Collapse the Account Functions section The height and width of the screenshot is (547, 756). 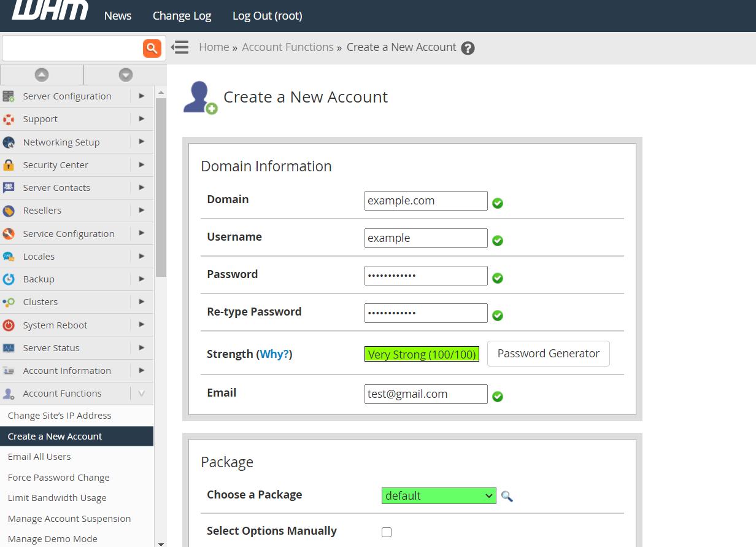142,393
